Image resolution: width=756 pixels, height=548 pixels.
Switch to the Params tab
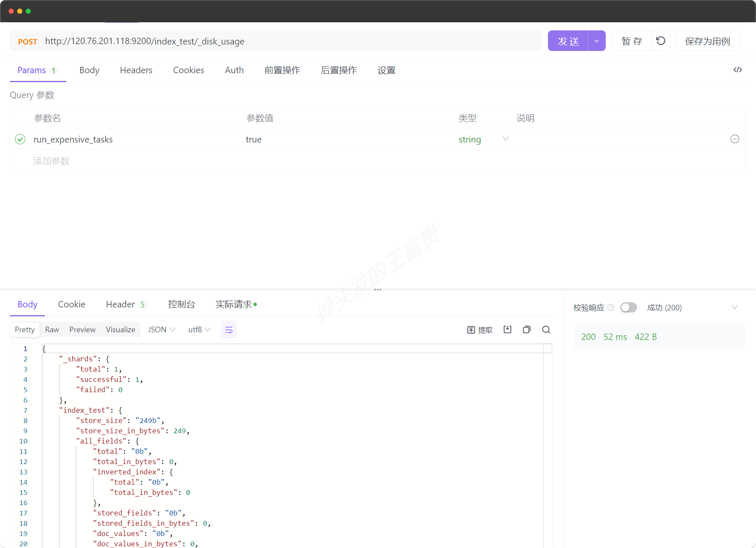tap(37, 70)
